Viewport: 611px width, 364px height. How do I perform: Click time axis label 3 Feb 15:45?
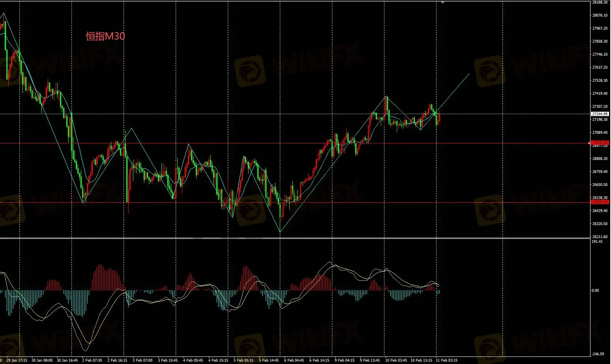[x=168, y=360]
